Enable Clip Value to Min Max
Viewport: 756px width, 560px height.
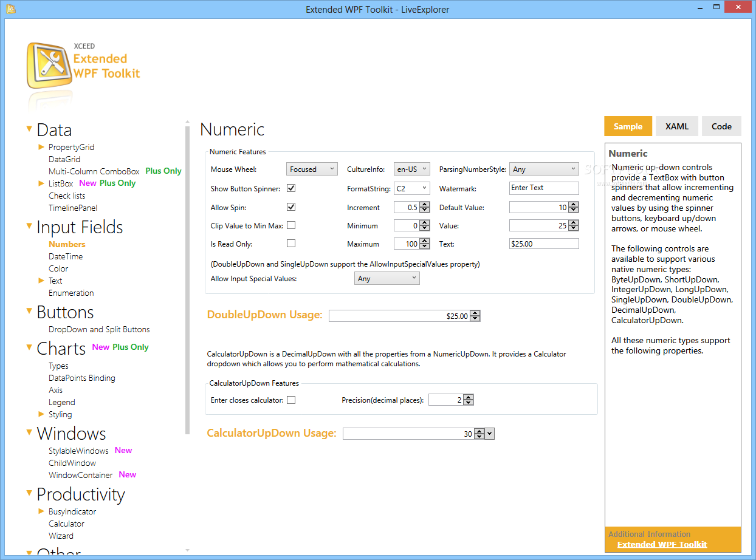(291, 225)
